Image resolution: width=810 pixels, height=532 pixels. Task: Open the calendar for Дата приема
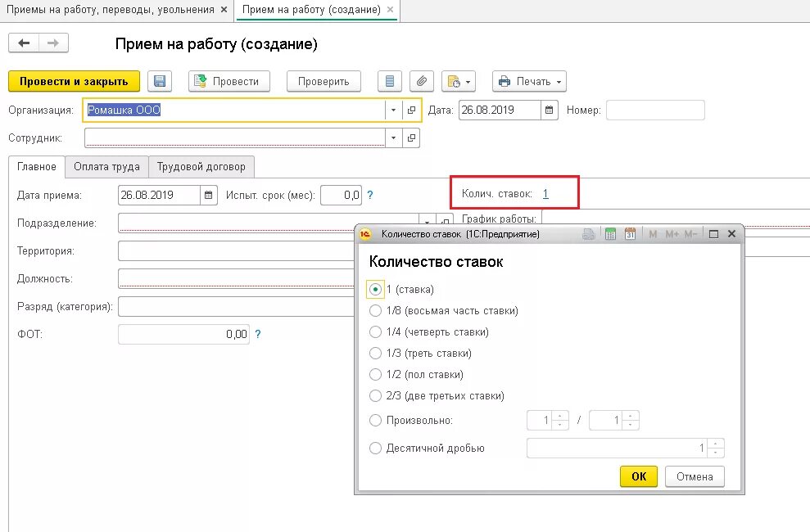[x=208, y=195]
